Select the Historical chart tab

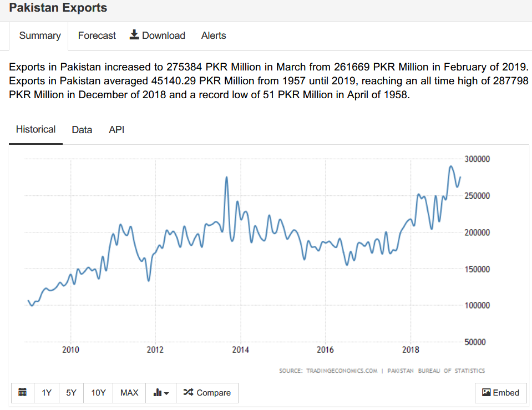tap(36, 130)
